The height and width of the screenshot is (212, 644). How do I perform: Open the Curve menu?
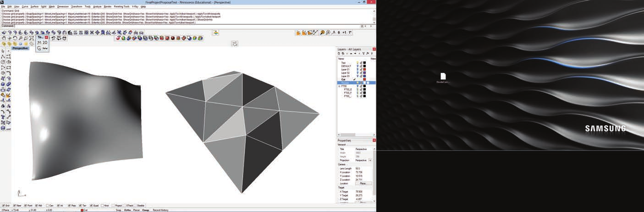click(25, 6)
